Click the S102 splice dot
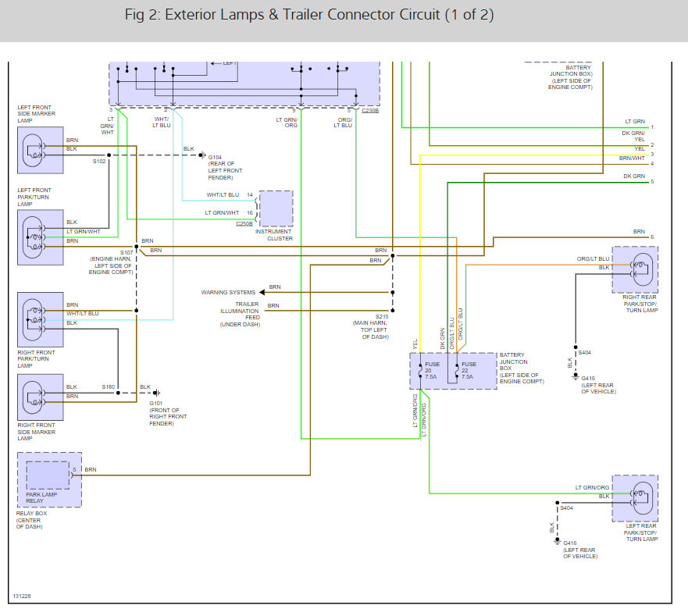Screen dimensions: 688x616 pos(109,155)
